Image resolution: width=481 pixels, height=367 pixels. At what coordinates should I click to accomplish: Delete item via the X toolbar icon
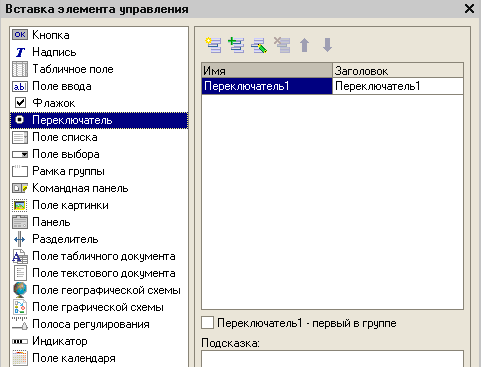click(282, 45)
